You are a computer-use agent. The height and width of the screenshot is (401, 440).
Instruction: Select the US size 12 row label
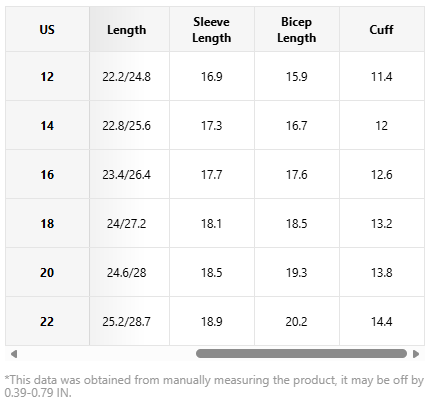pos(47,76)
